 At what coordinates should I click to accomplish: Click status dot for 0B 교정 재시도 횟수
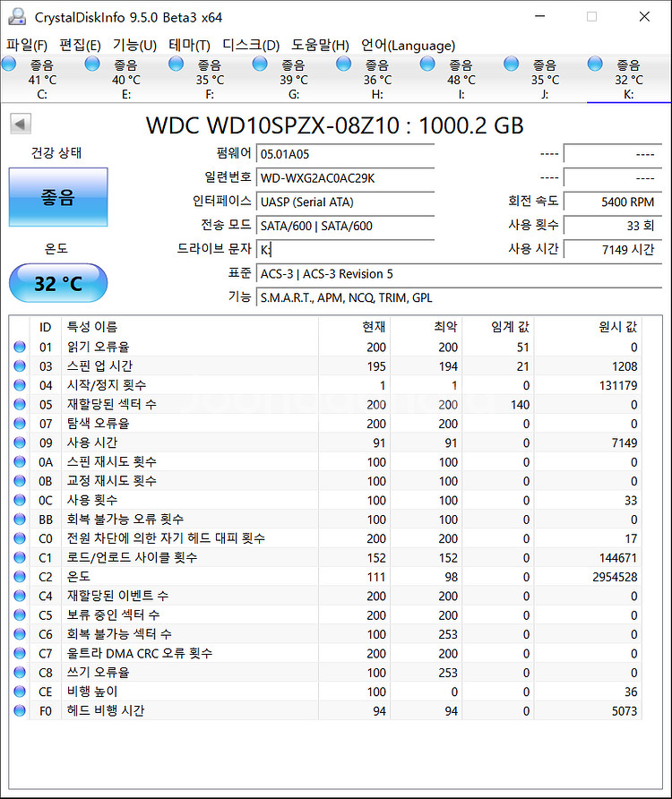click(x=20, y=480)
